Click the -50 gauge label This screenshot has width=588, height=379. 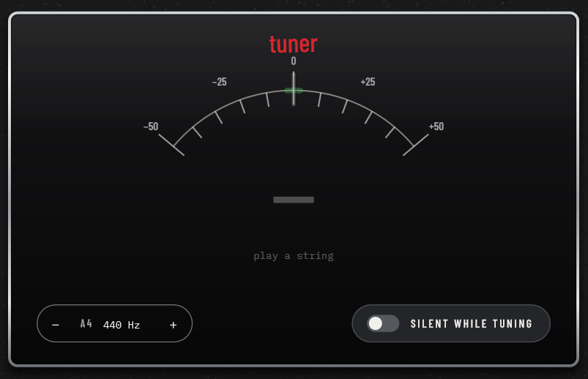pyautogui.click(x=151, y=127)
